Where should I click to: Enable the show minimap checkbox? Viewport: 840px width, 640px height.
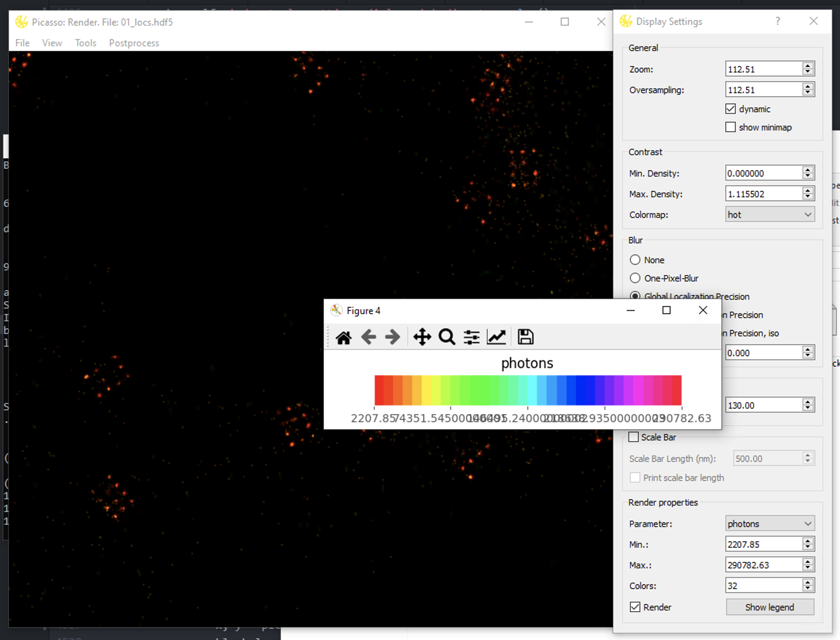[x=730, y=127]
